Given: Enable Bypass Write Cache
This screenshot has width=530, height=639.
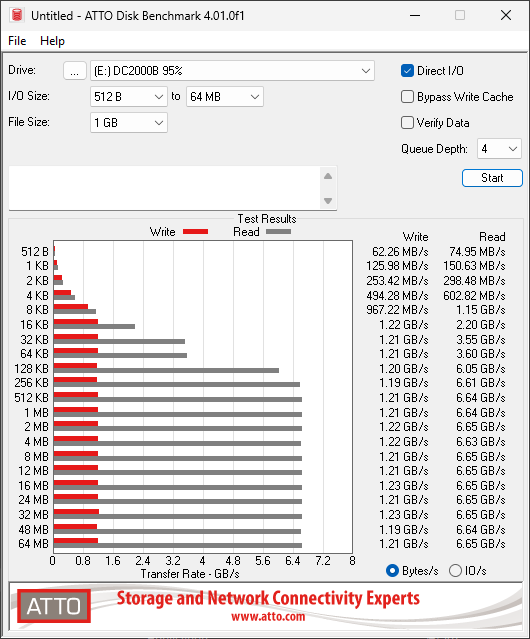Looking at the screenshot, I should 407,97.
